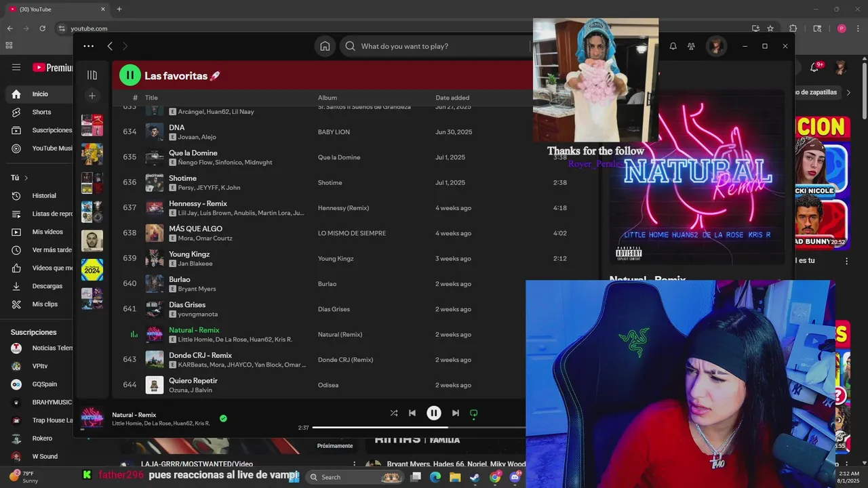The height and width of the screenshot is (488, 868).
Task: Open the 2024 playlist in Spotify's sidebar
Action: pyautogui.click(x=92, y=270)
